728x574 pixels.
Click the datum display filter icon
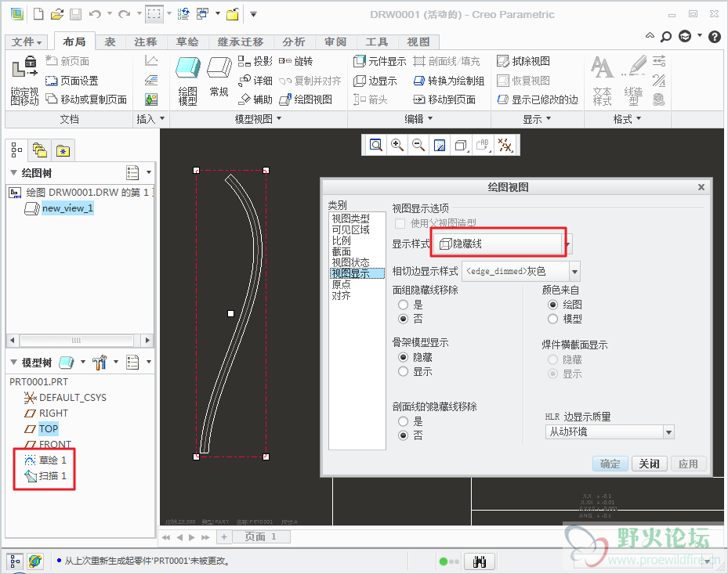[x=505, y=145]
